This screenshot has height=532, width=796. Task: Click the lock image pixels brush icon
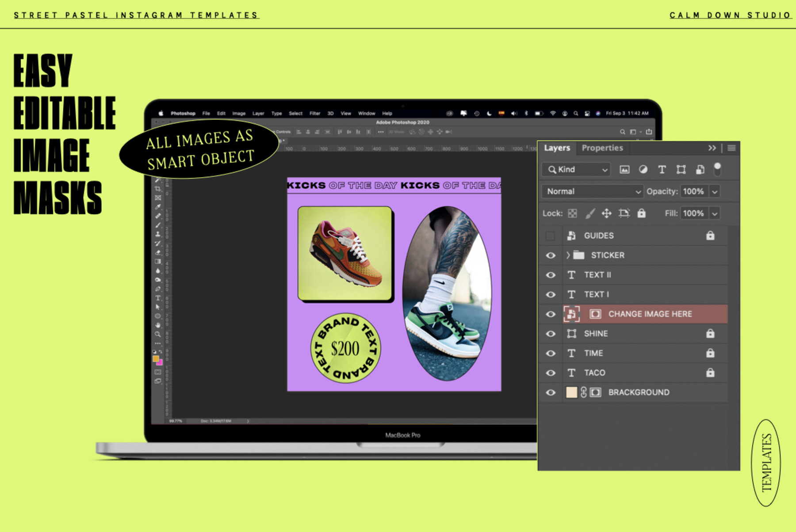pyautogui.click(x=590, y=213)
